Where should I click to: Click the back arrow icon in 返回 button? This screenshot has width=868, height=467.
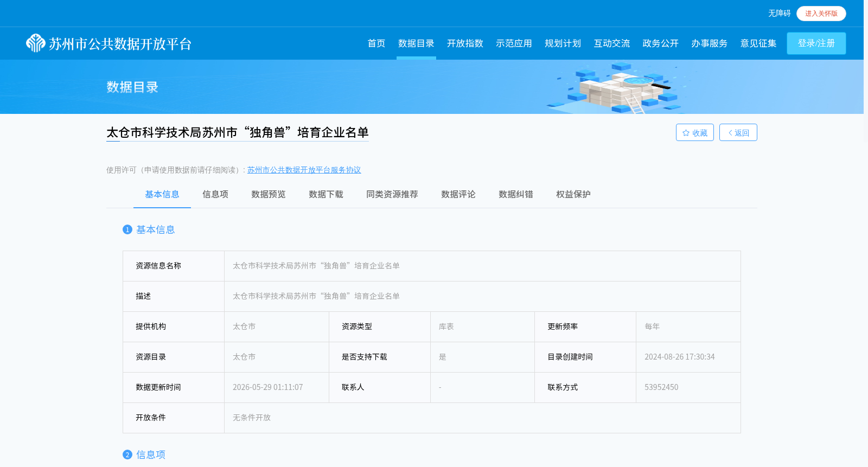[x=730, y=133]
